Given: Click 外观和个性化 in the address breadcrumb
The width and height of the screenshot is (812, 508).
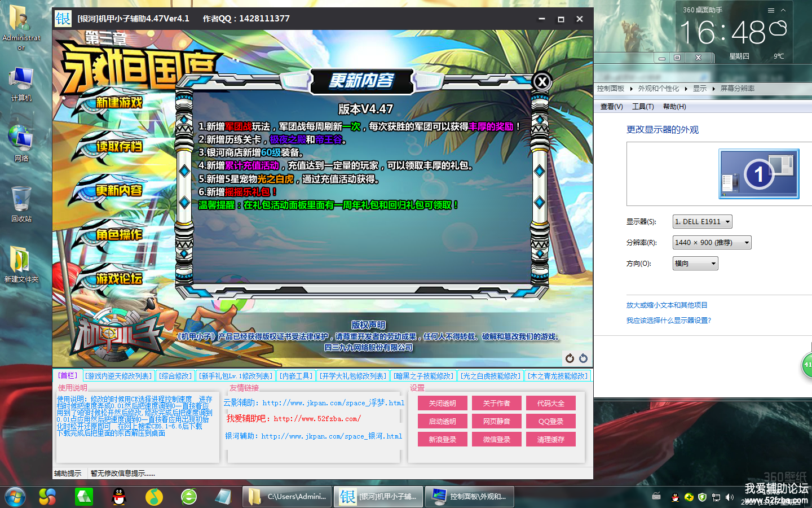Looking at the screenshot, I should pyautogui.click(x=659, y=89).
